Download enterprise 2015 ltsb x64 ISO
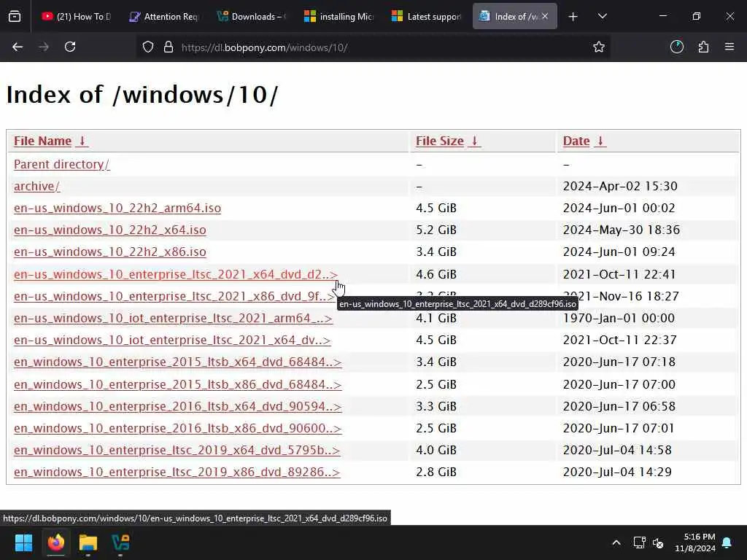Viewport: 747px width, 560px height. pos(178,362)
